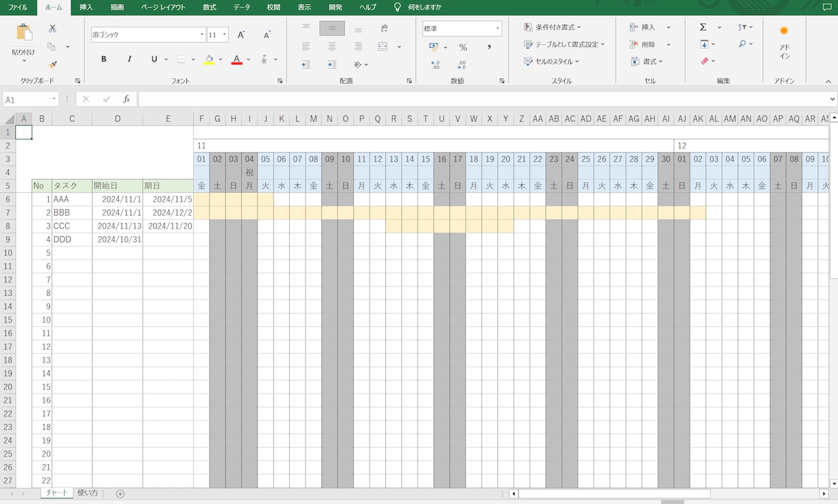Click the insert function fx icon
This screenshot has width=838, height=504.
pyautogui.click(x=126, y=100)
